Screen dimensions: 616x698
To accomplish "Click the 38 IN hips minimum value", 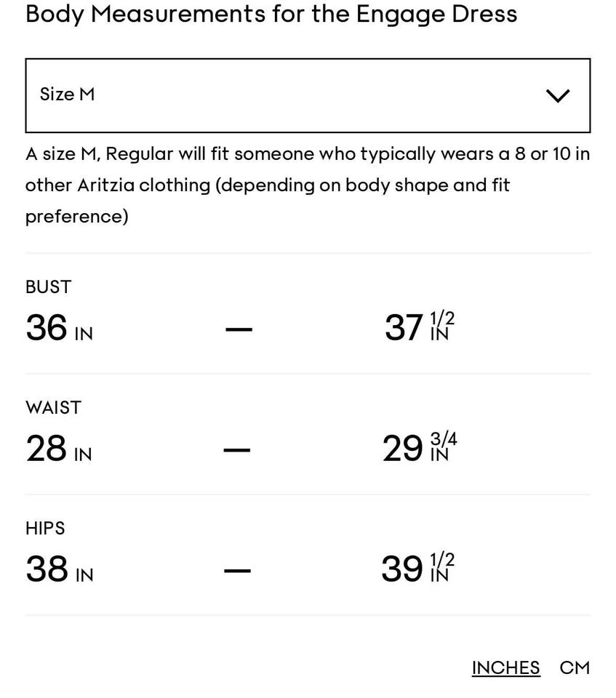I will click(x=59, y=569).
